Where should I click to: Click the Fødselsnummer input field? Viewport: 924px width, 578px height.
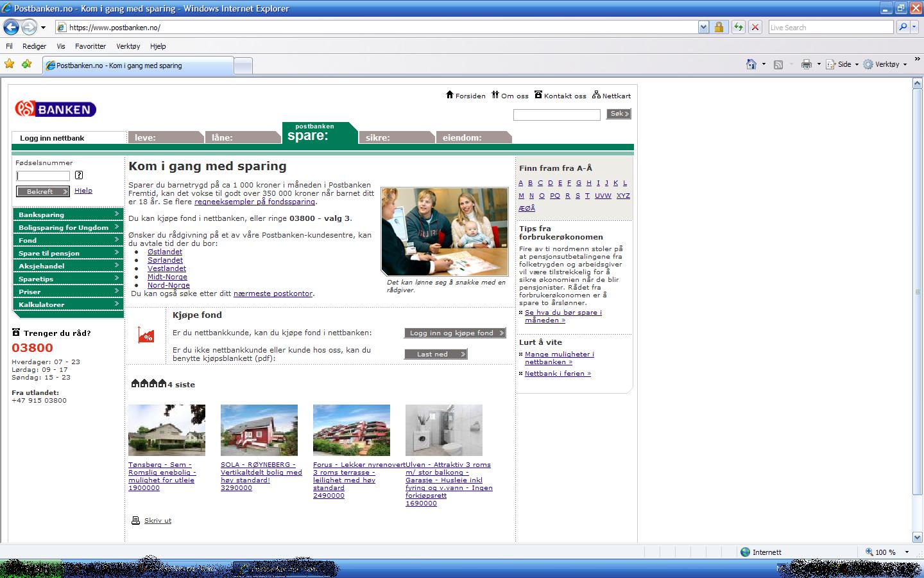tap(43, 176)
